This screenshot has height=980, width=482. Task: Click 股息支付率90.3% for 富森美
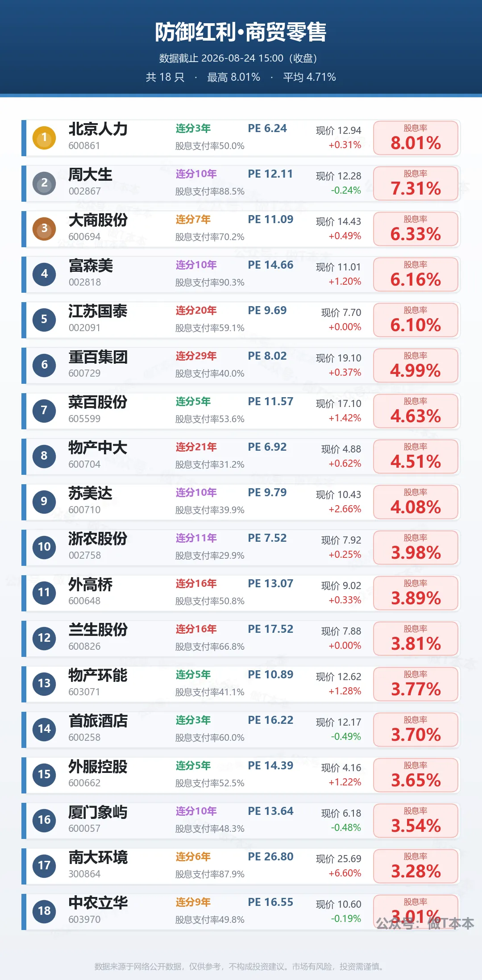(x=210, y=282)
